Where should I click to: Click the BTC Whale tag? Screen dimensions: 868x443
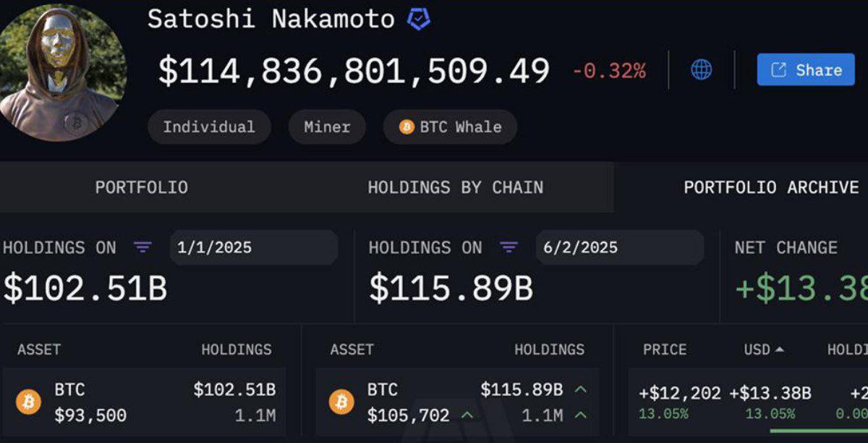tap(450, 127)
